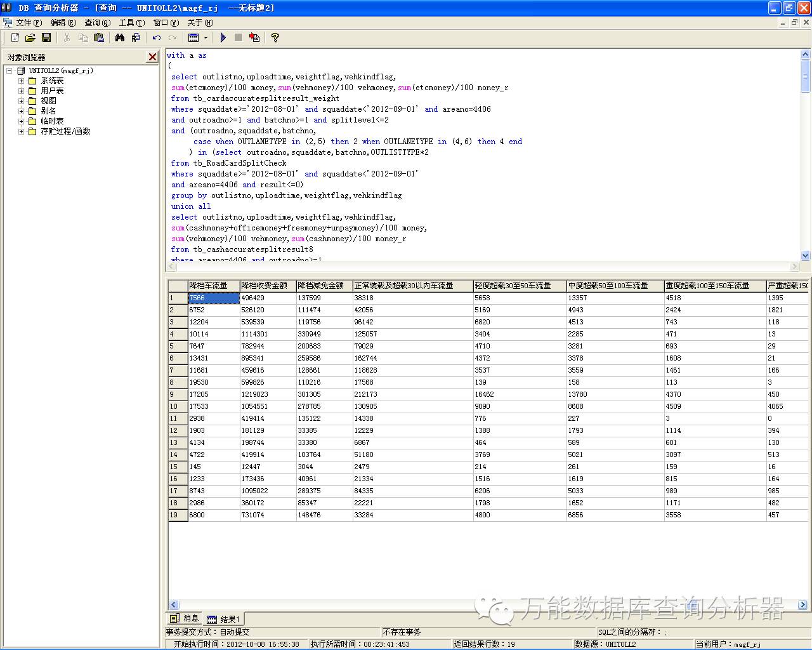Open Help via the question mark icon
Viewport: 812px width, 650px height.
click(275, 37)
